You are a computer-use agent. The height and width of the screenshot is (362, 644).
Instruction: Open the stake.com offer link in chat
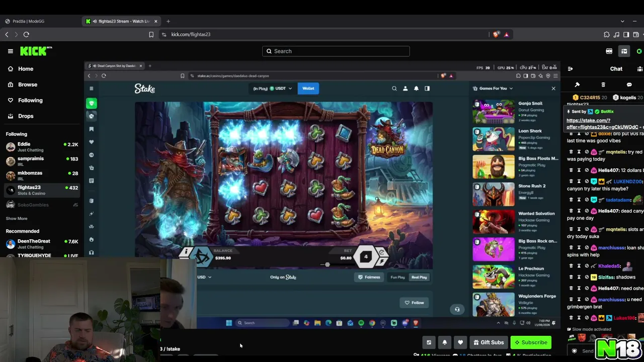602,124
